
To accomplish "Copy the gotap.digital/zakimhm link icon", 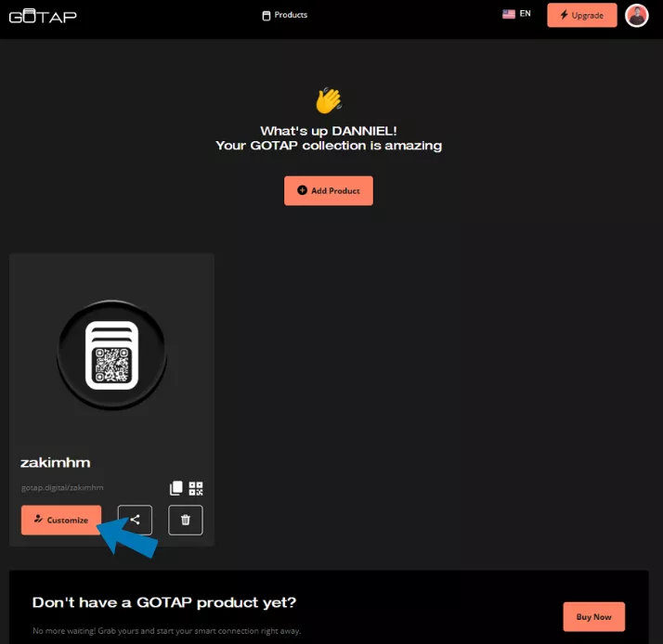I will pyautogui.click(x=175, y=488).
